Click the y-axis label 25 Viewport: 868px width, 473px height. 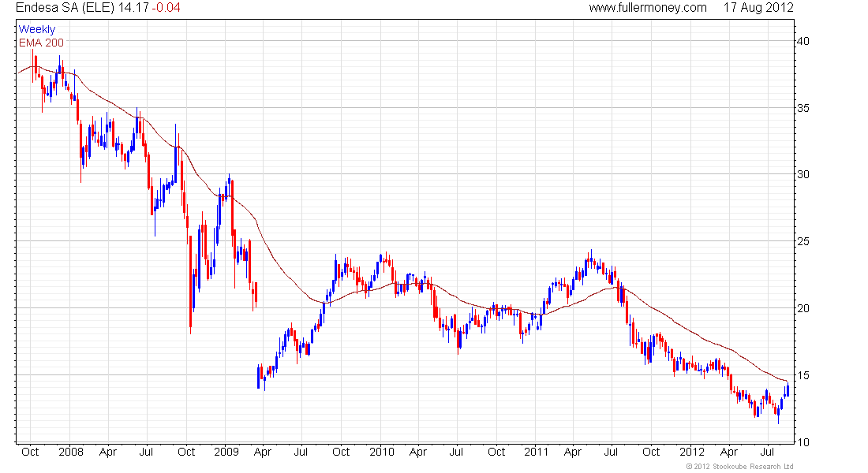803,241
